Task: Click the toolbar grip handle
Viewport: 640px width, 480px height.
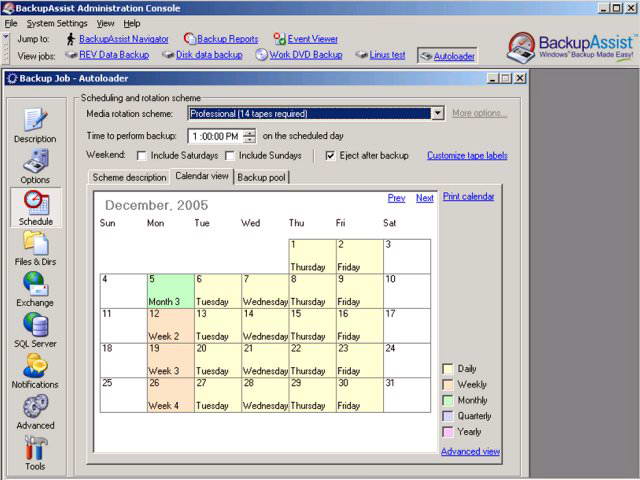Action: [6, 48]
